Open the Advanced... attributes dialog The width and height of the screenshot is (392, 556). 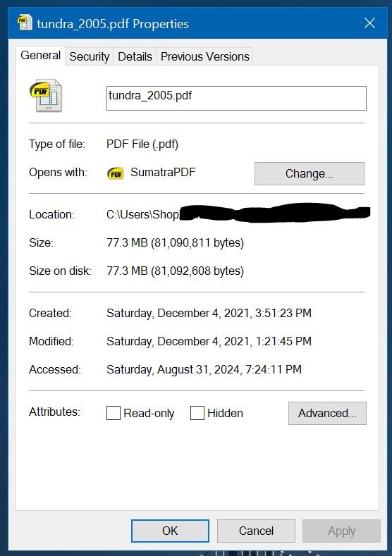tap(327, 413)
